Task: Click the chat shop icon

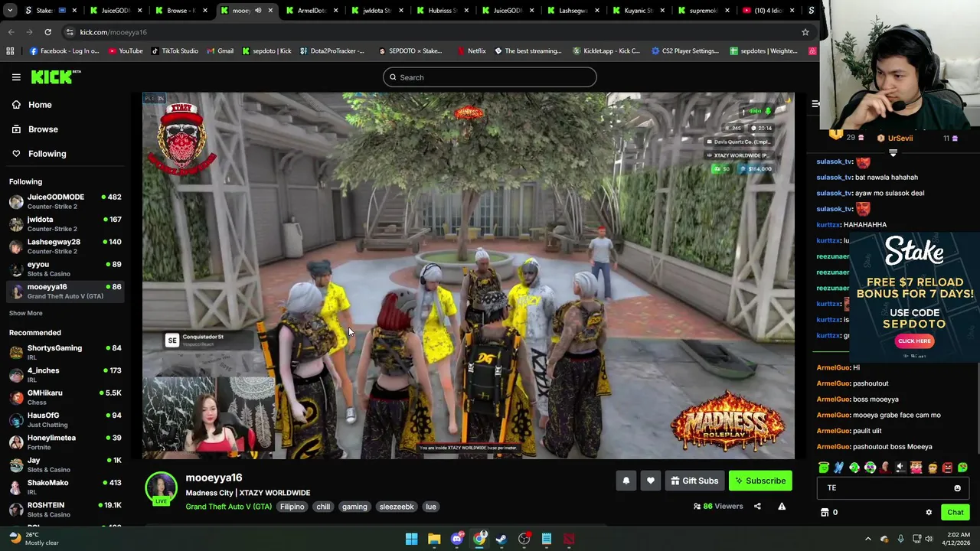Action: (x=825, y=512)
